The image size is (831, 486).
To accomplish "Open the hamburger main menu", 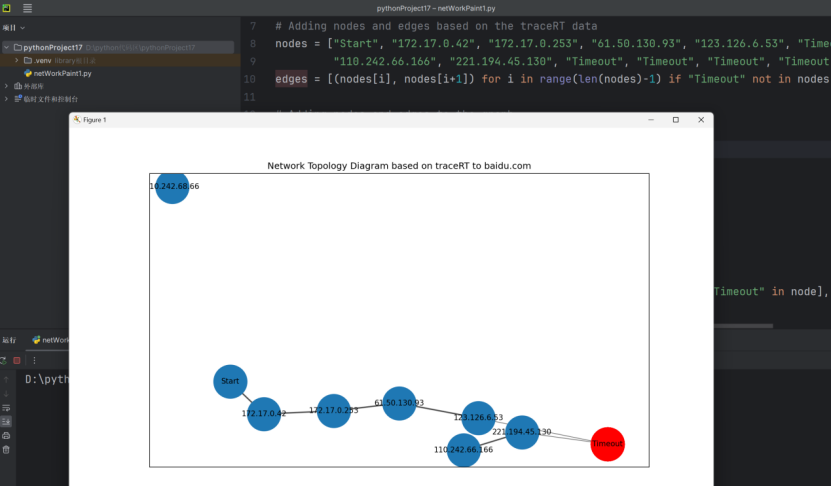I will tap(28, 8).
